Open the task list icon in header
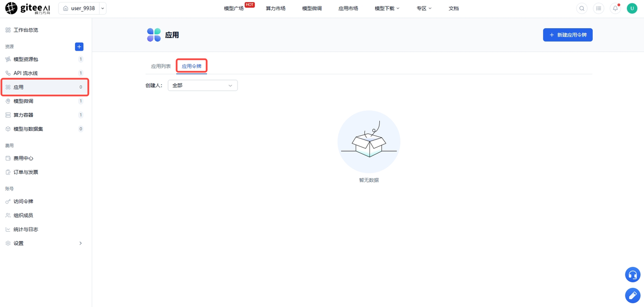This screenshot has width=644, height=307. coord(599,9)
